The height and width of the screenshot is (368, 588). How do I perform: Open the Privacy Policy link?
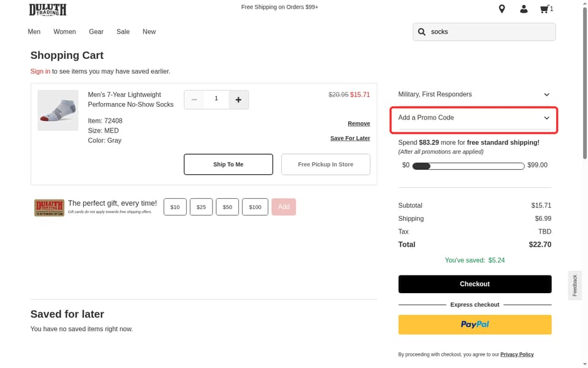pyautogui.click(x=517, y=355)
